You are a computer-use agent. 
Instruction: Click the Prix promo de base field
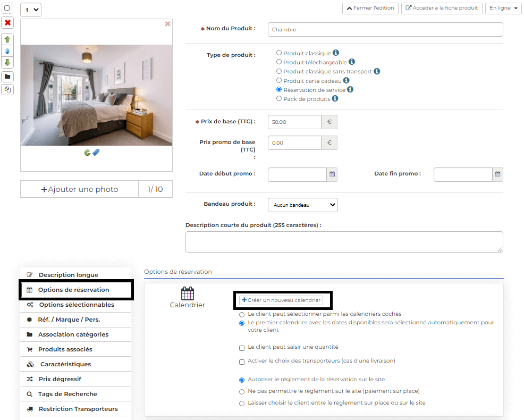pos(294,143)
